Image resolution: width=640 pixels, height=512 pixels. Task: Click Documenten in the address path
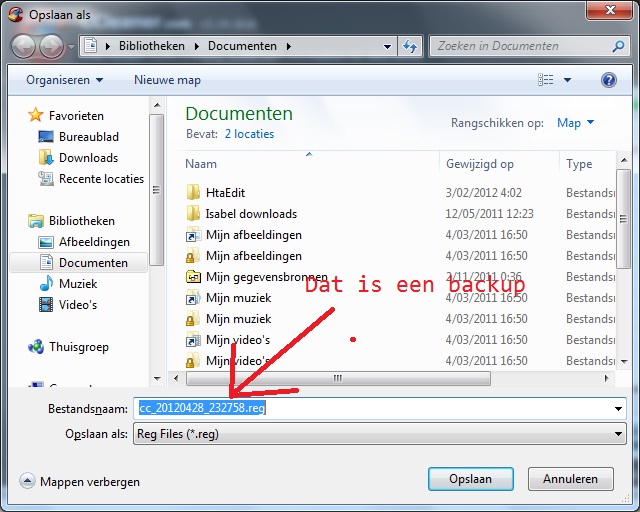tap(242, 46)
